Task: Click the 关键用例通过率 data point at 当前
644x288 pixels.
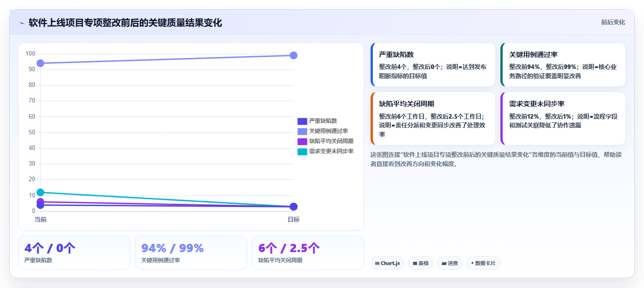Action: [x=41, y=63]
